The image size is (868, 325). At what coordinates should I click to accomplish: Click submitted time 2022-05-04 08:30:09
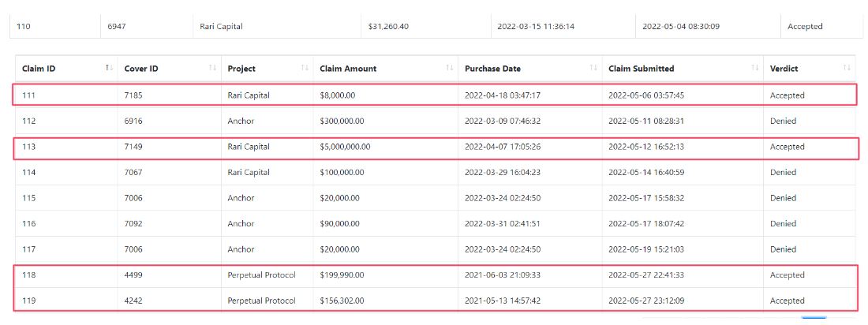681,26
